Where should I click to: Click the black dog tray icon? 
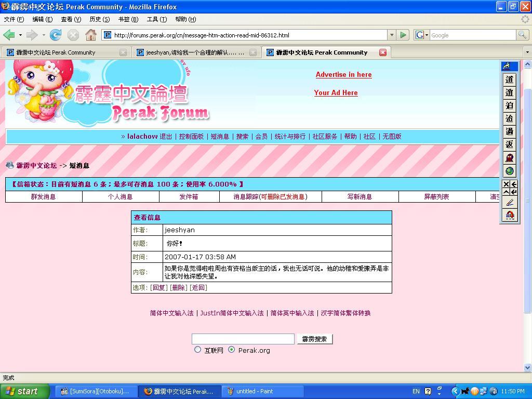coord(465,391)
